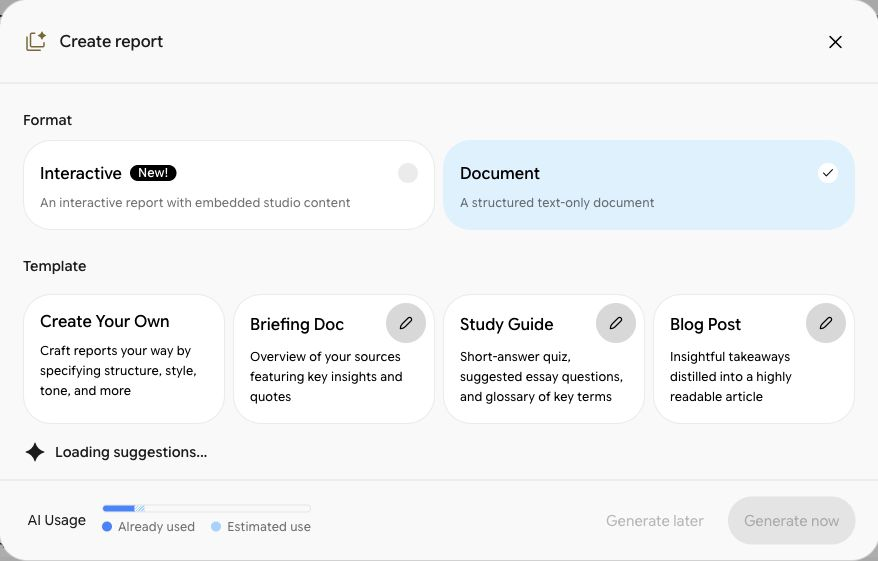Click the Loading suggestions... text
The width and height of the screenshot is (878, 561).
(x=131, y=452)
